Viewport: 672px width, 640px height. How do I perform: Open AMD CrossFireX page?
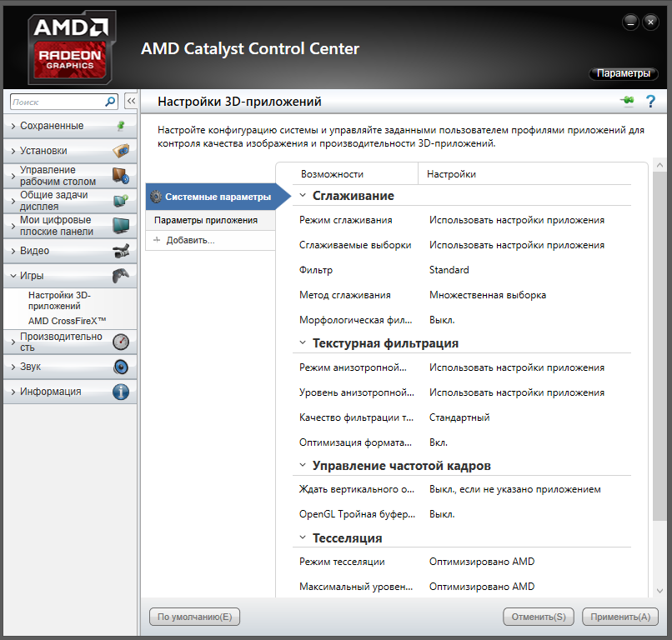click(x=68, y=321)
